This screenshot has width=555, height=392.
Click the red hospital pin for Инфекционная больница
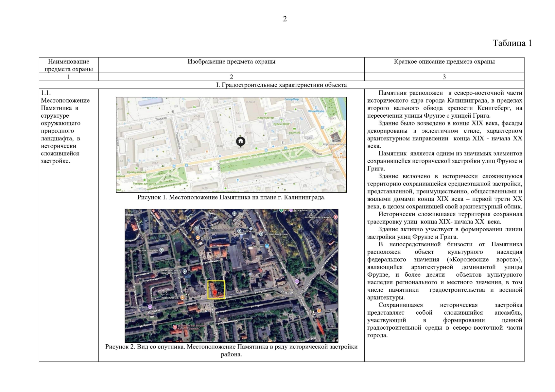(175, 327)
